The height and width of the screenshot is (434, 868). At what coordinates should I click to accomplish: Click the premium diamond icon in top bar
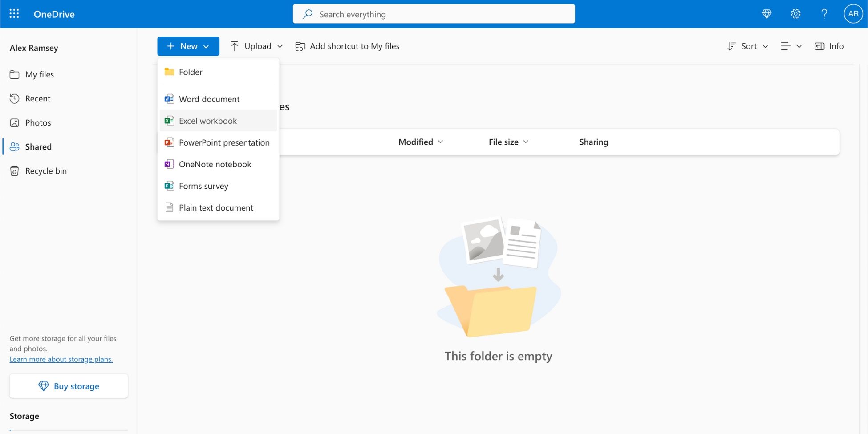767,14
